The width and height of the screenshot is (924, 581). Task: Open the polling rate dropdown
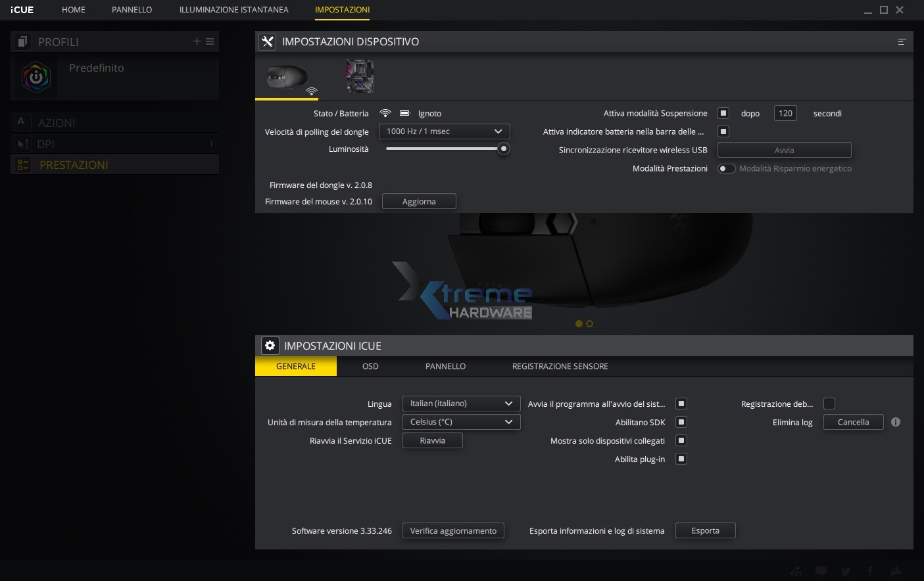point(444,131)
